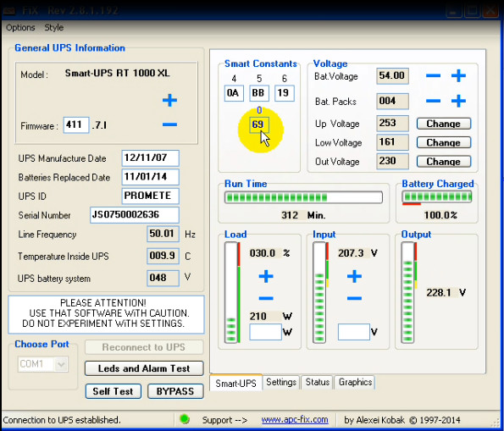504x431 pixels.
Task: Click Change button for Out Voltage
Action: click(444, 162)
